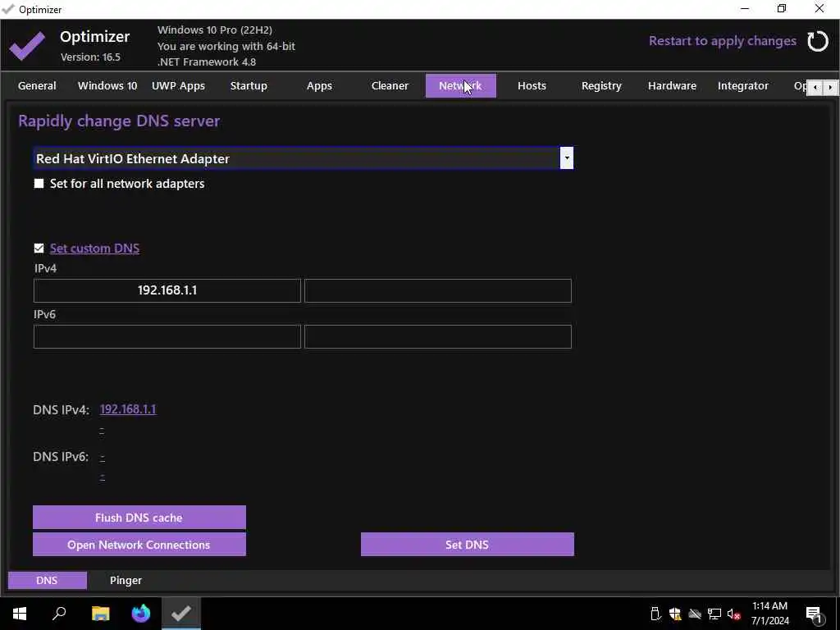Click the primary IPv6 DNS field
Screen dimensions: 840x630
(167, 336)
